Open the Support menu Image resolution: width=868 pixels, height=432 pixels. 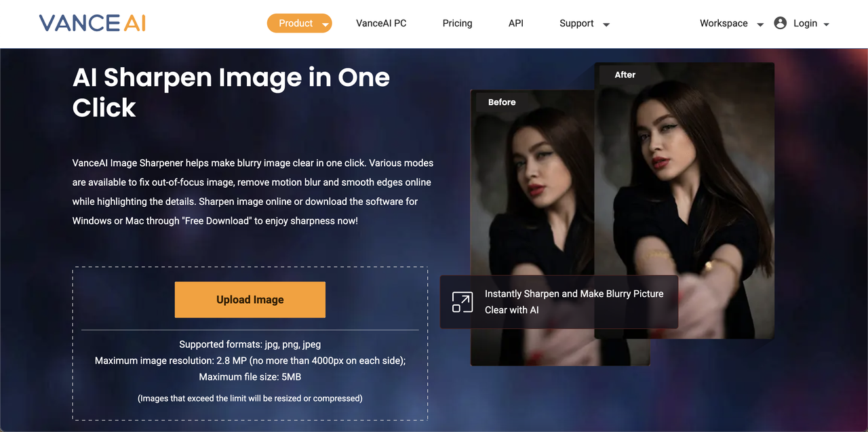point(576,23)
